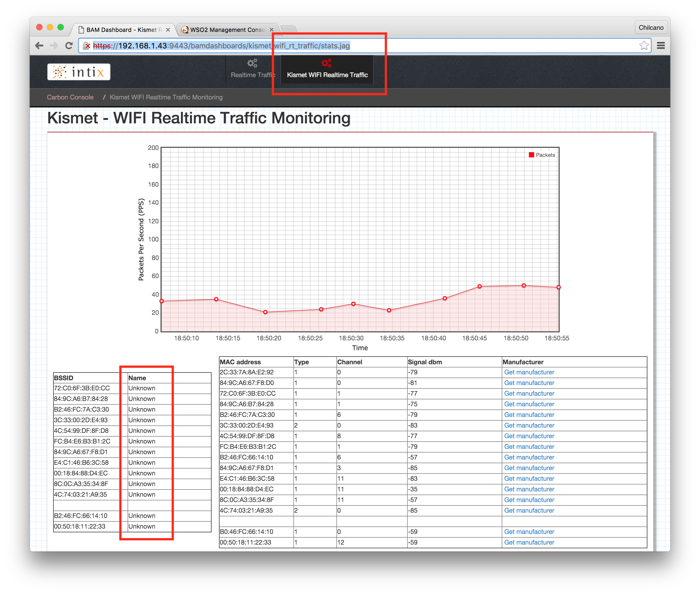Click the browser forward arrow
The image size is (700, 594).
coord(54,46)
